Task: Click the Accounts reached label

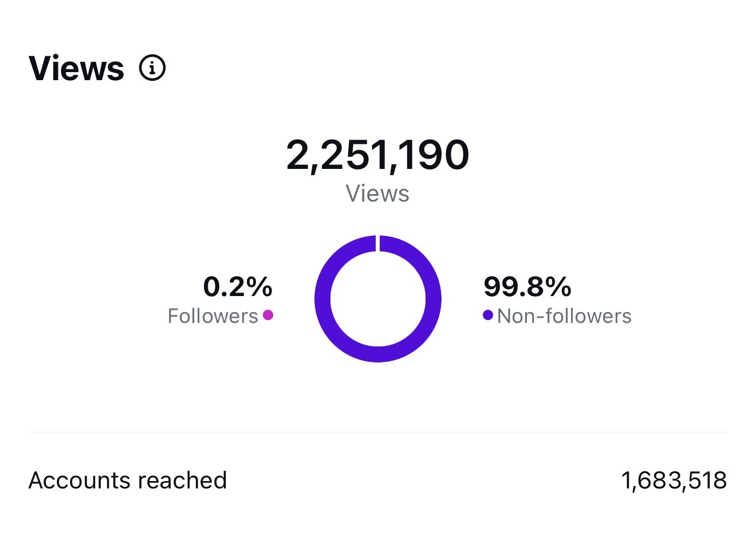Action: point(128,480)
